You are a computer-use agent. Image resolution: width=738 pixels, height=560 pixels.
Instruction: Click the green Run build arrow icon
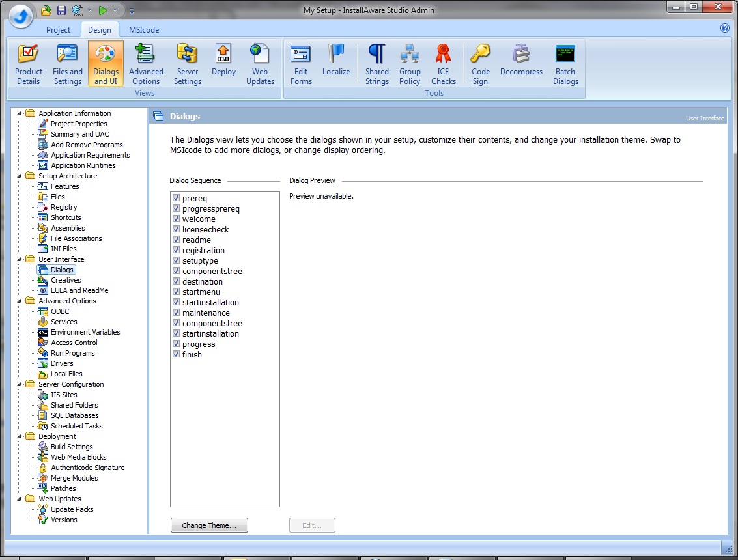(x=103, y=10)
